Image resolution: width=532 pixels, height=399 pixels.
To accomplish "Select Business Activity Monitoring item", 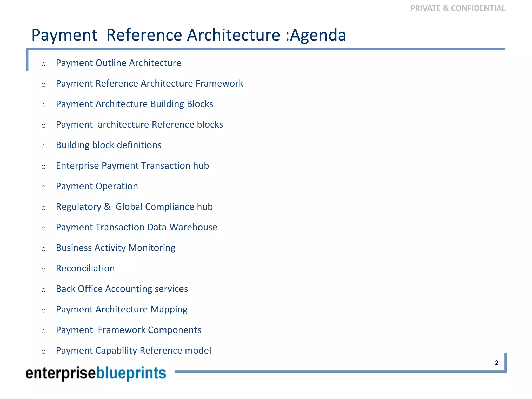I will (116, 248).
